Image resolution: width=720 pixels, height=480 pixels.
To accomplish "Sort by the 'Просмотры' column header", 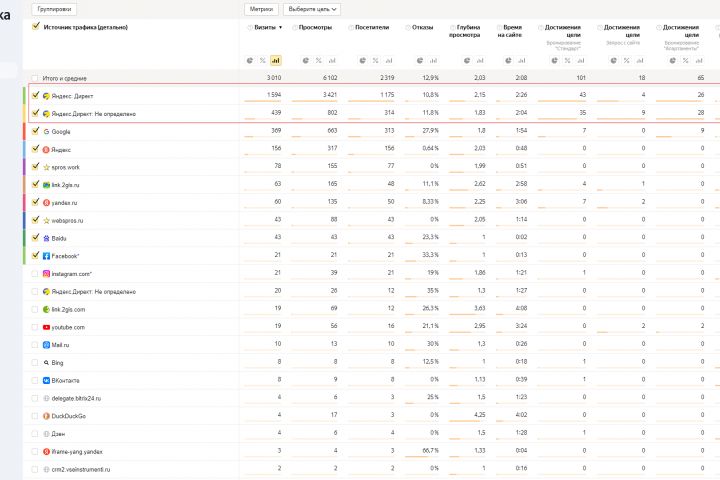I will [x=315, y=27].
